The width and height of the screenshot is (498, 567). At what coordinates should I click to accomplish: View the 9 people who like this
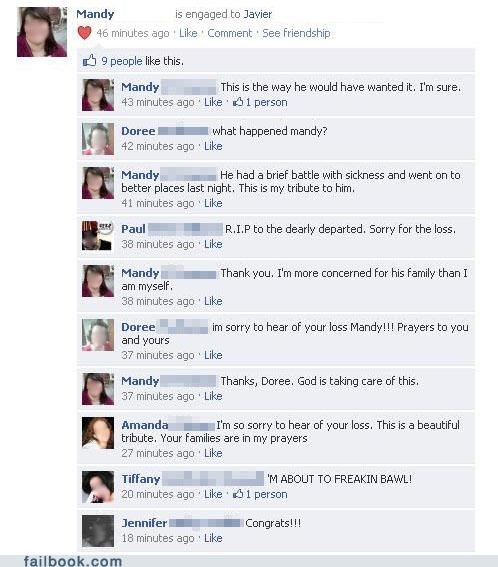click(x=122, y=61)
